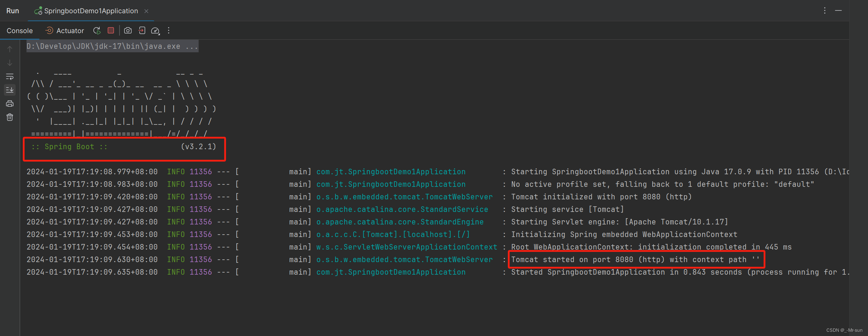Click 'No active profile set' message
Image resolution: width=868 pixels, height=336 pixels.
662,184
